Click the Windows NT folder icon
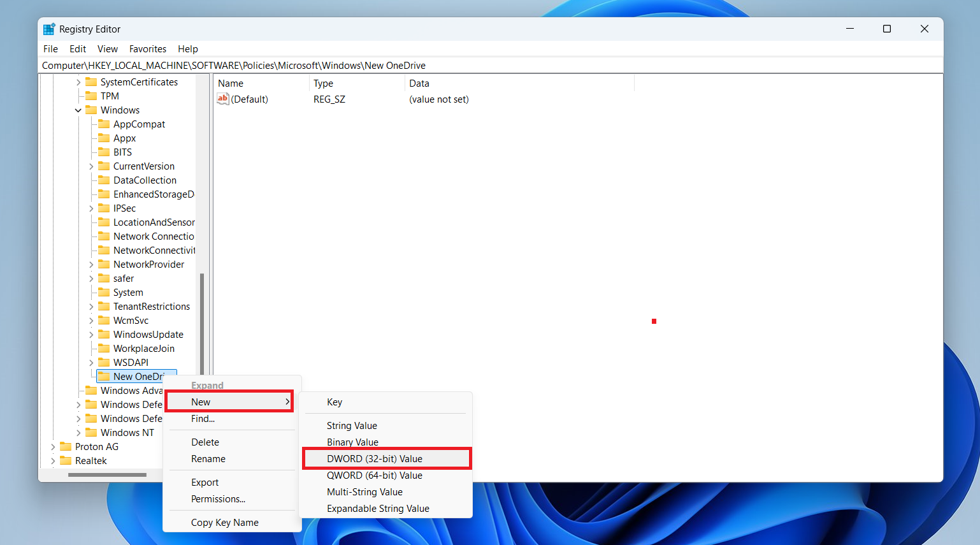980x545 pixels. click(x=91, y=432)
